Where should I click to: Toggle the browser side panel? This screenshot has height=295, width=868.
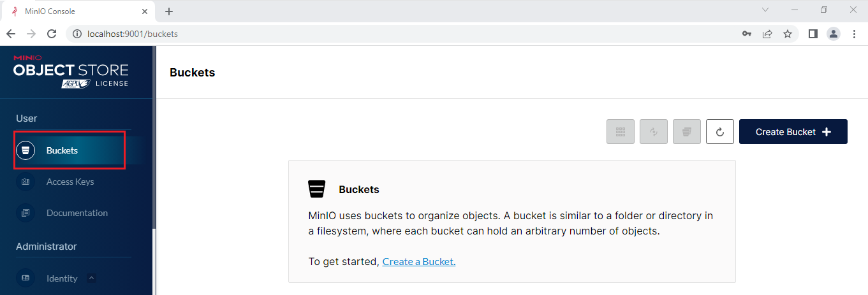point(813,34)
